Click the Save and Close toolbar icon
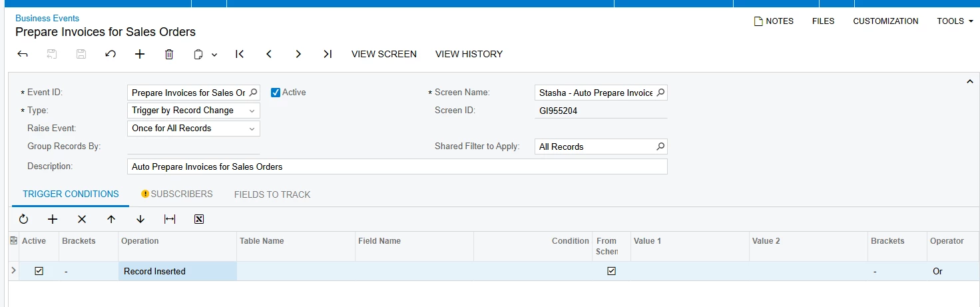Image resolution: width=980 pixels, height=307 pixels. (52, 54)
